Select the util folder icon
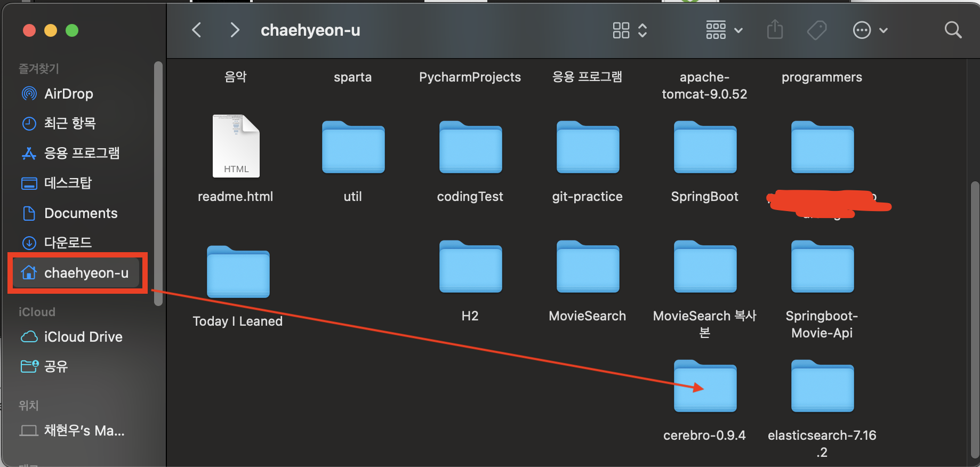Screen dimensions: 980x467 pos(353,147)
